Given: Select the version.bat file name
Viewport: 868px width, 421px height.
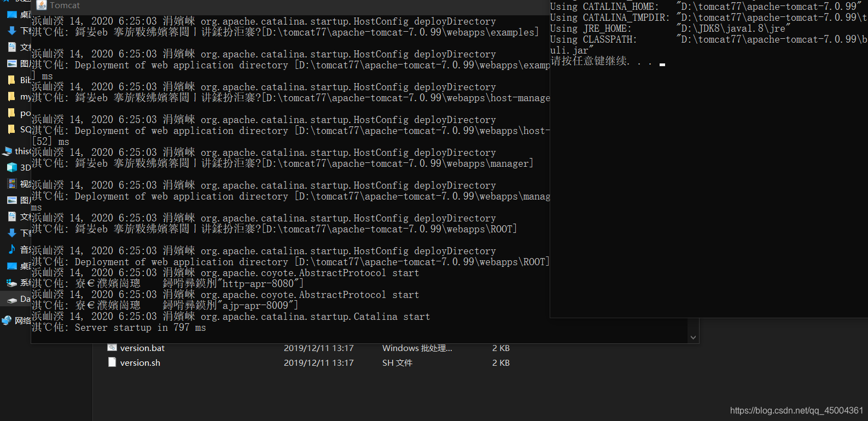Looking at the screenshot, I should click(142, 348).
